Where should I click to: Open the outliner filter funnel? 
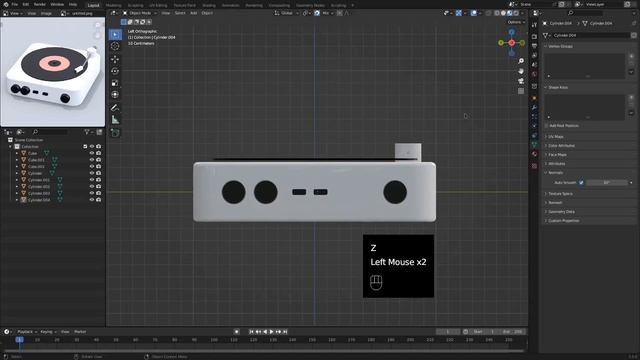(x=87, y=132)
